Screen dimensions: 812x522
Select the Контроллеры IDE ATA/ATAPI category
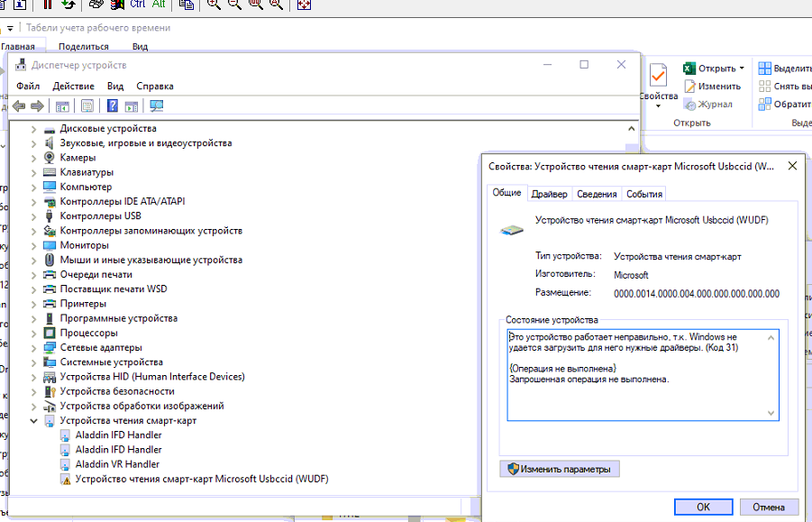click(123, 201)
